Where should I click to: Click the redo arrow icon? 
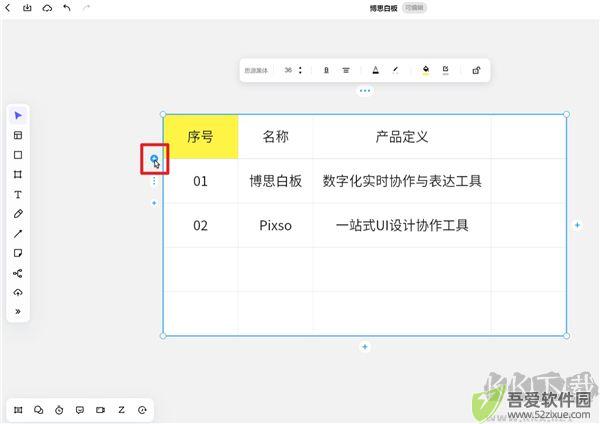pos(86,8)
